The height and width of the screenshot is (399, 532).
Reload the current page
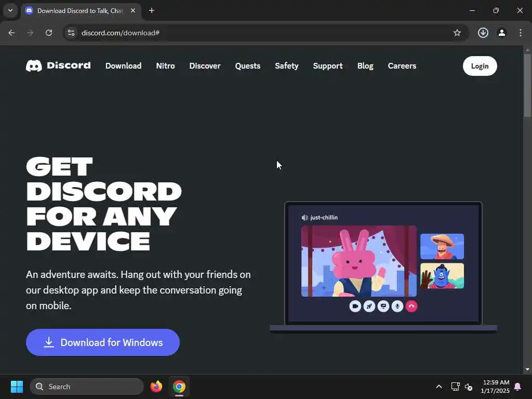(x=49, y=33)
